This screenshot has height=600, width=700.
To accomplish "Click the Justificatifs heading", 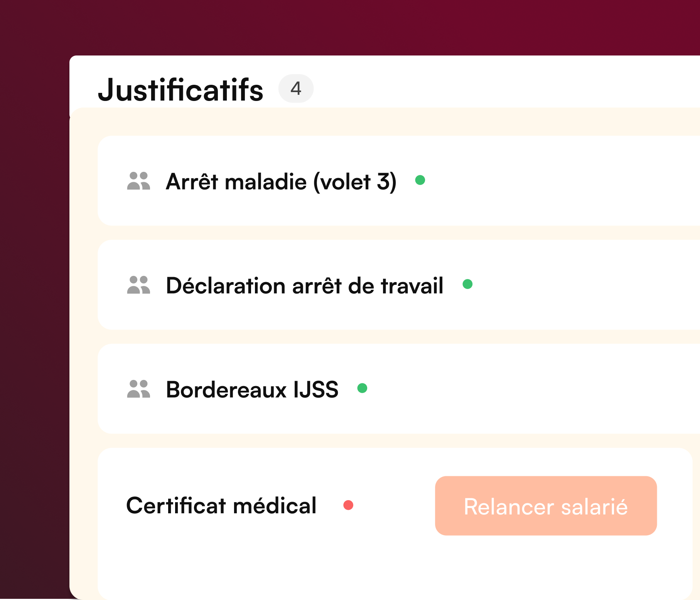I will pos(180,90).
